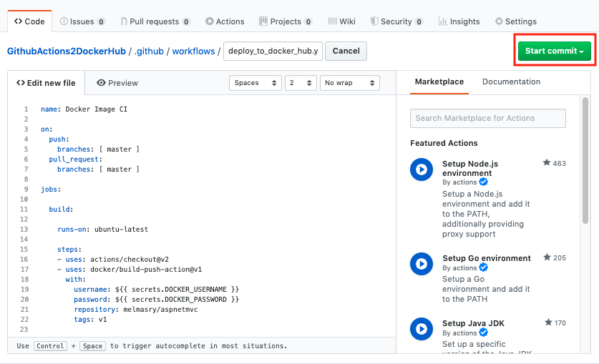Open the Setup Go environment action
The width and height of the screenshot is (599, 364).
pos(487,258)
